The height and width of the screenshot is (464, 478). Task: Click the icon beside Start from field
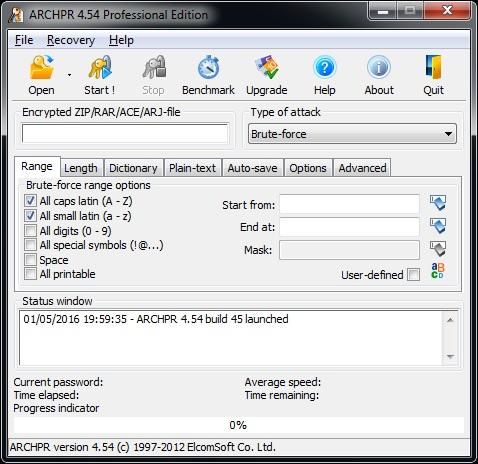click(438, 203)
